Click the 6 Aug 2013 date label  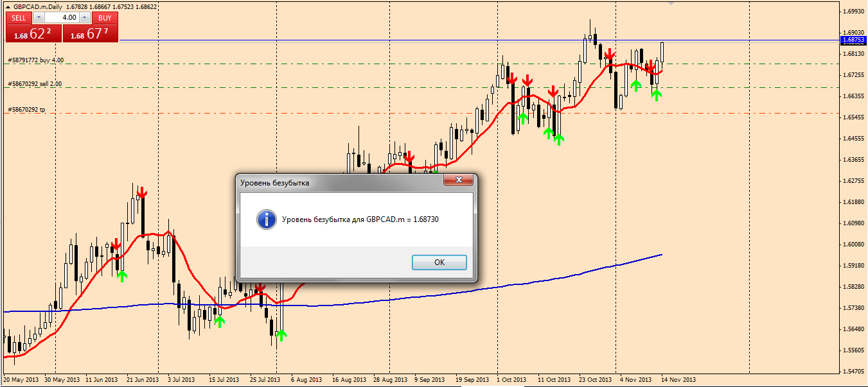306,380
